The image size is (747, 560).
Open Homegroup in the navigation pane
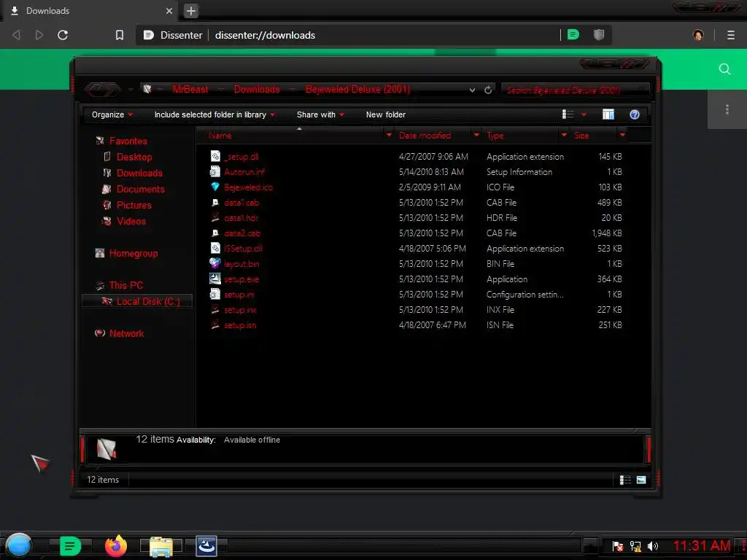[133, 253]
